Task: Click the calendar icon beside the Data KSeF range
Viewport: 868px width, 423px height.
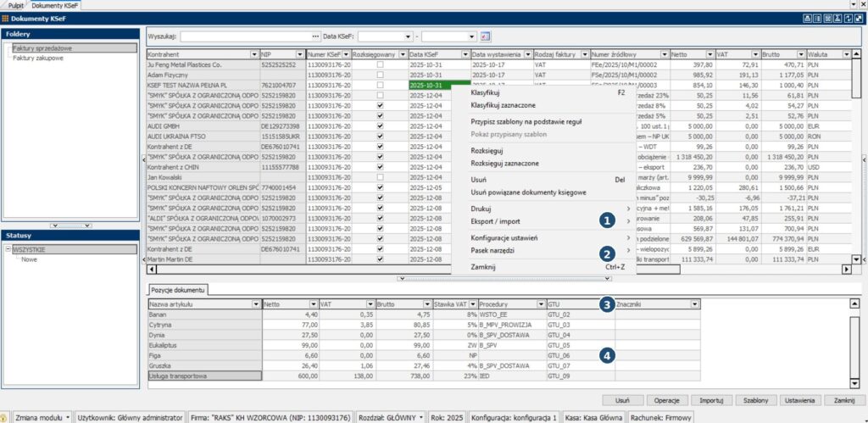Action: (486, 37)
